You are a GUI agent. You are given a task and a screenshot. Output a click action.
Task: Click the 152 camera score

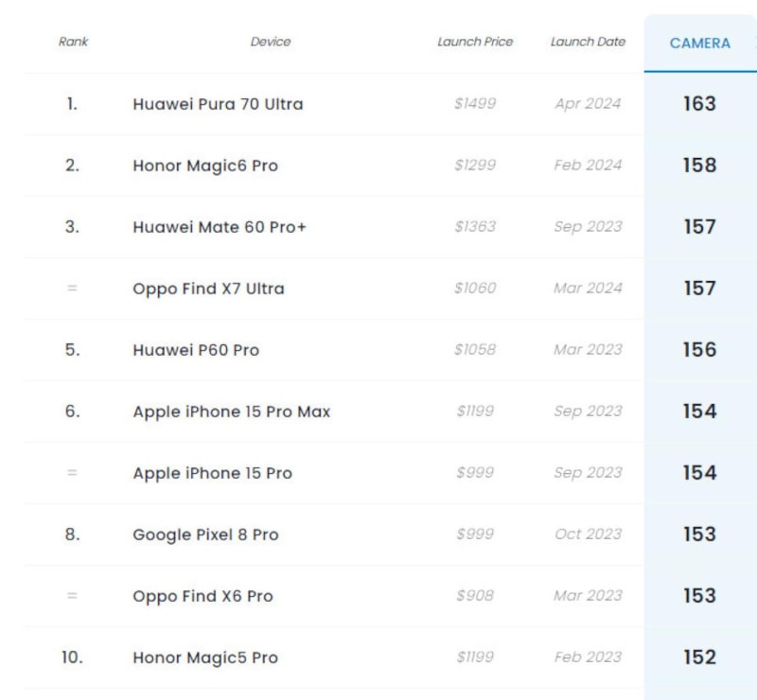point(699,657)
